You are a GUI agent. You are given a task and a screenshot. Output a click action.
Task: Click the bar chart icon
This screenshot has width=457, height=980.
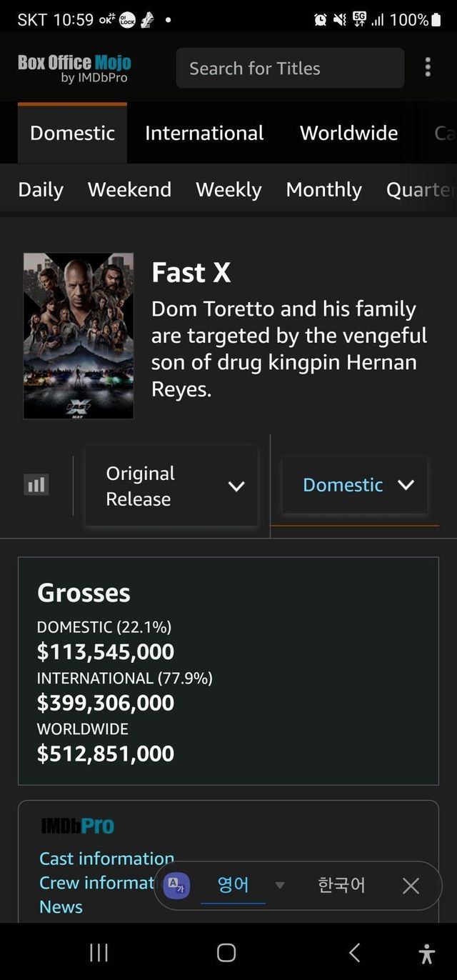(x=36, y=485)
